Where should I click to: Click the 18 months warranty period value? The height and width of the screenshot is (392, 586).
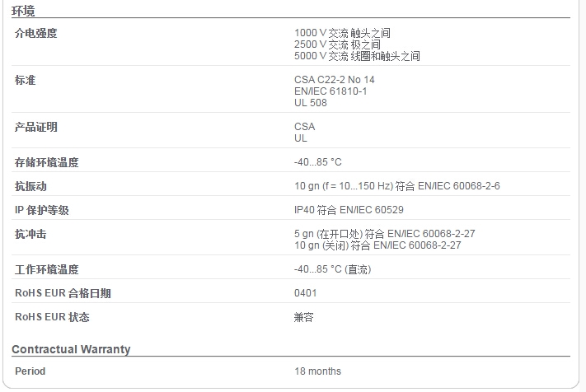coord(317,371)
